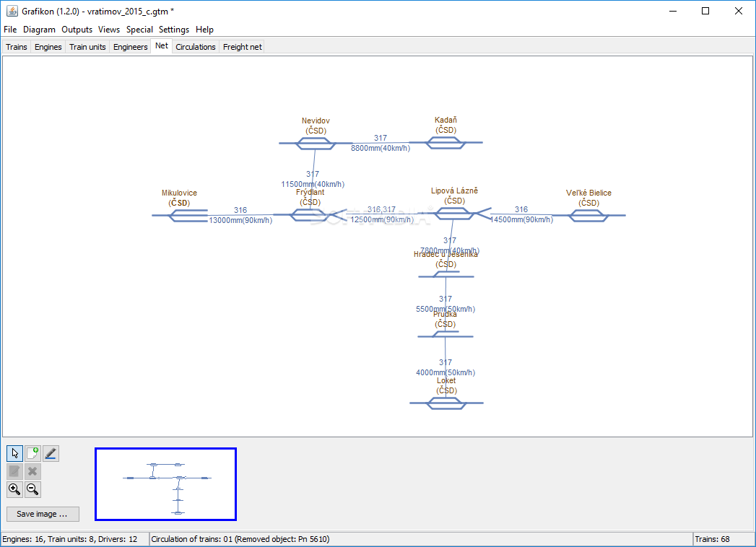Click the Engines/Train units/Drivers status text

(70, 539)
